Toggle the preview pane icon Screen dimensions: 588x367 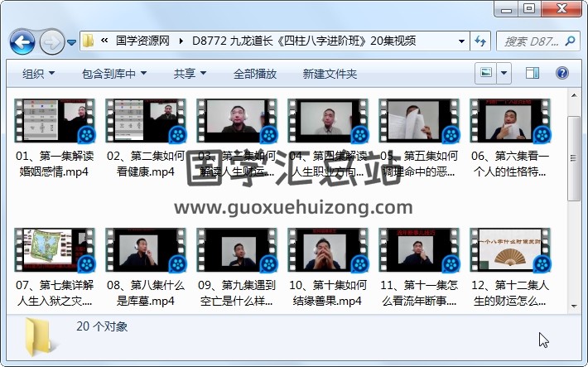pos(533,73)
